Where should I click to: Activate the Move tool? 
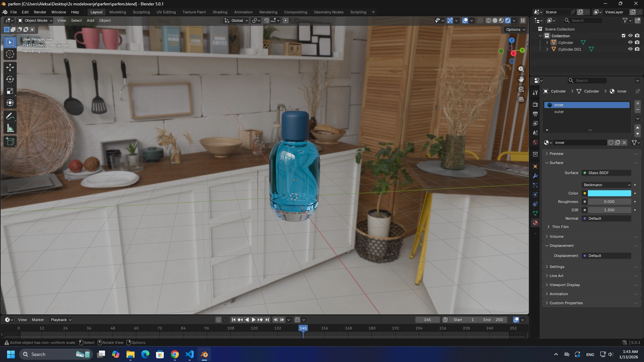pyautogui.click(x=10, y=67)
